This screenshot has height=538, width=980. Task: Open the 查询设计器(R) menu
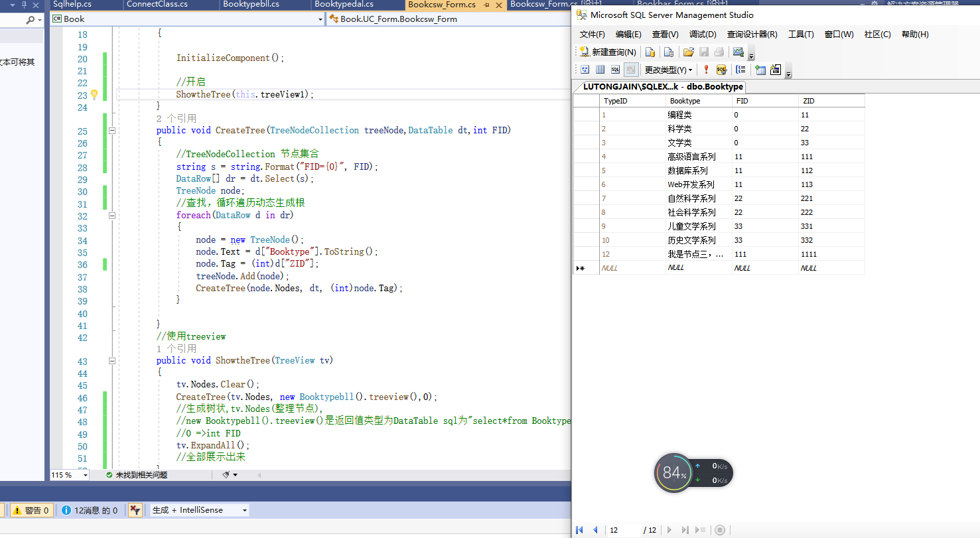pos(752,34)
